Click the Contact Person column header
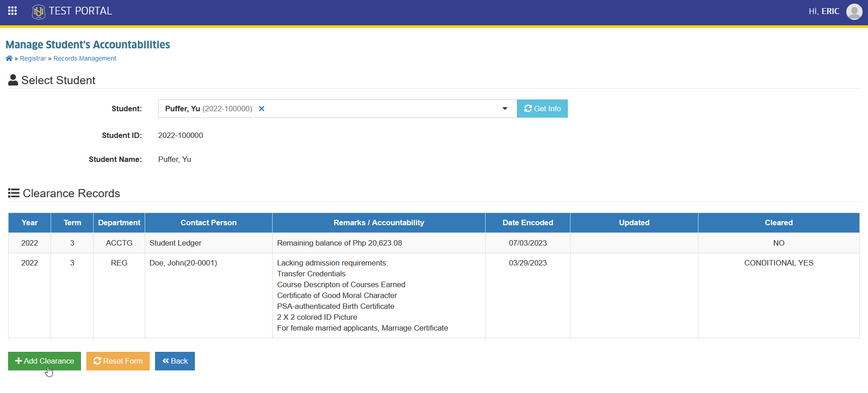The height and width of the screenshot is (393, 868). [208, 223]
